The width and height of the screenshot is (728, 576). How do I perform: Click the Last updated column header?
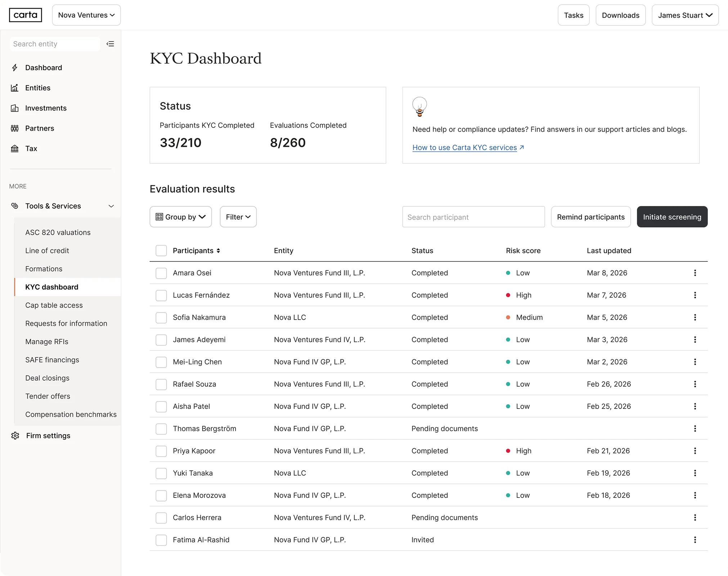point(609,251)
